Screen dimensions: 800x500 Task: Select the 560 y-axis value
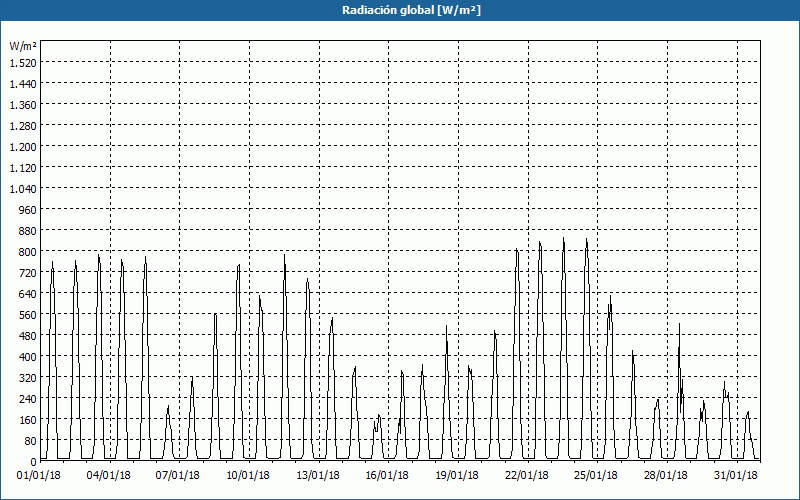[x=28, y=314]
